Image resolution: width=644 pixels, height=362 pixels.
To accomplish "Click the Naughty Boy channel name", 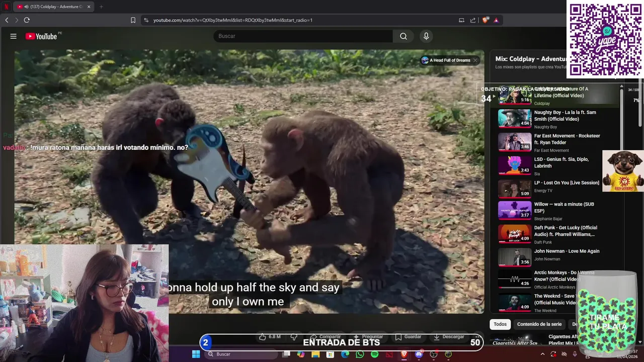I will [545, 127].
